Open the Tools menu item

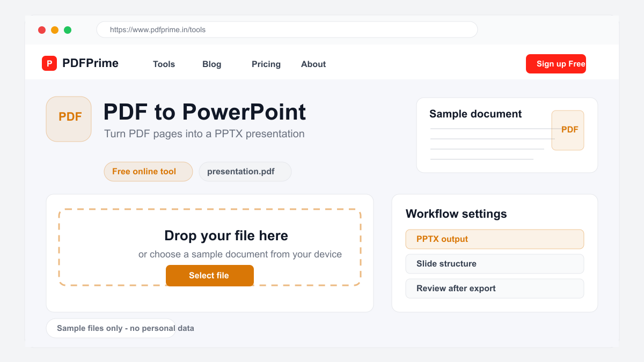(x=164, y=64)
